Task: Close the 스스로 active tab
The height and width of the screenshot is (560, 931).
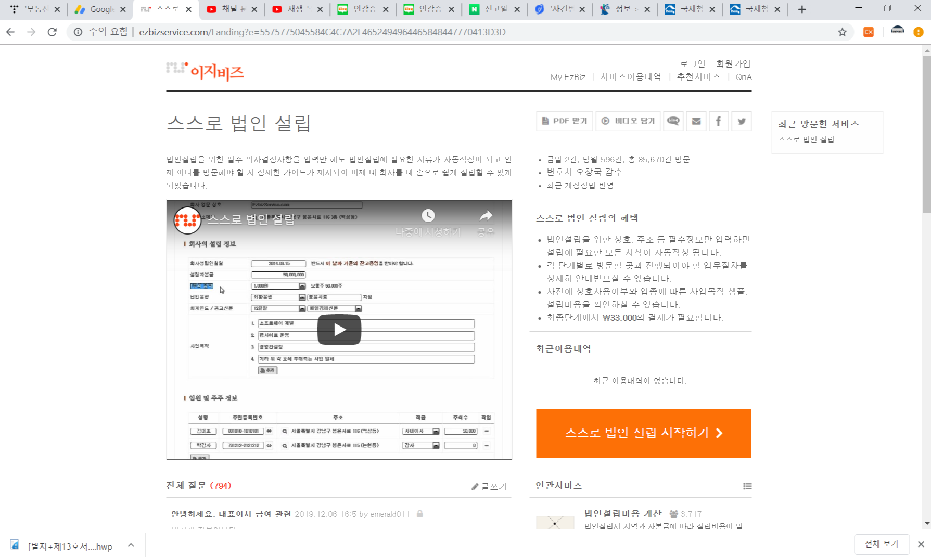Action: click(x=188, y=9)
